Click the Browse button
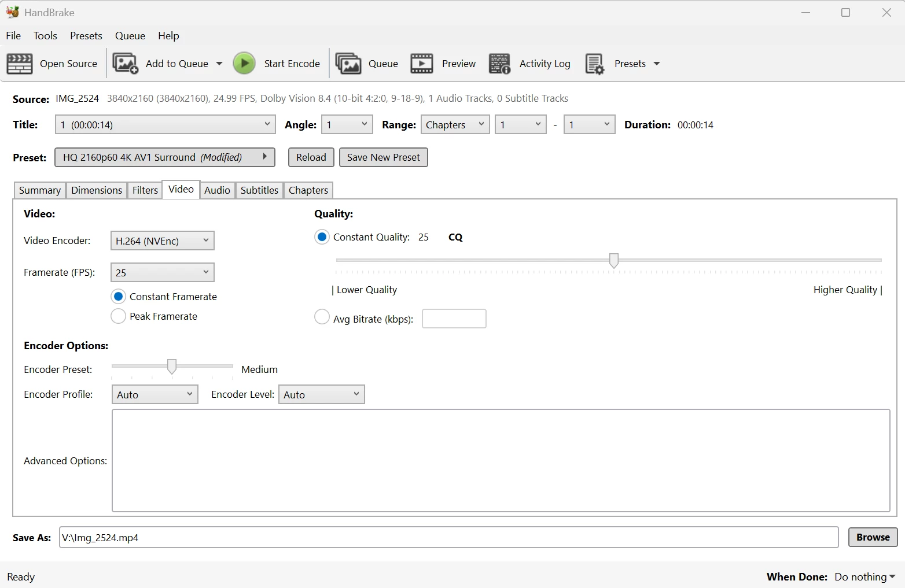This screenshot has height=588, width=905. 873,537
